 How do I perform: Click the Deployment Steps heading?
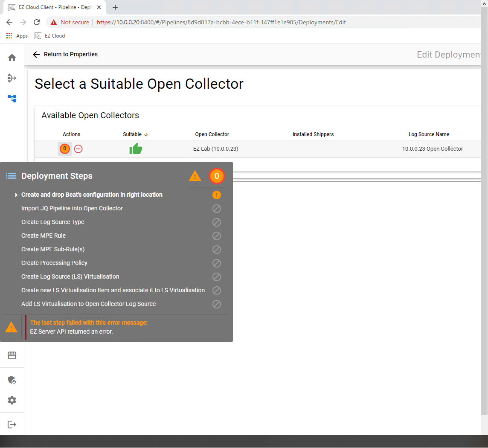click(57, 176)
